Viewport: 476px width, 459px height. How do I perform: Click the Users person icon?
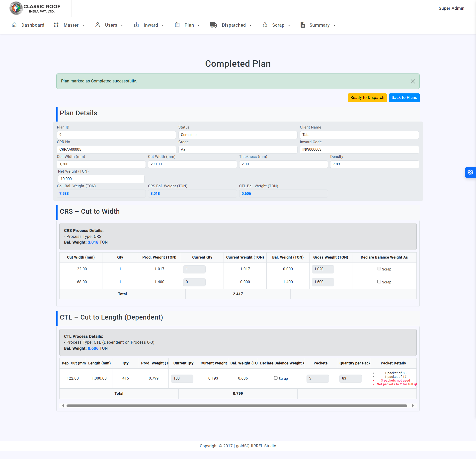98,25
